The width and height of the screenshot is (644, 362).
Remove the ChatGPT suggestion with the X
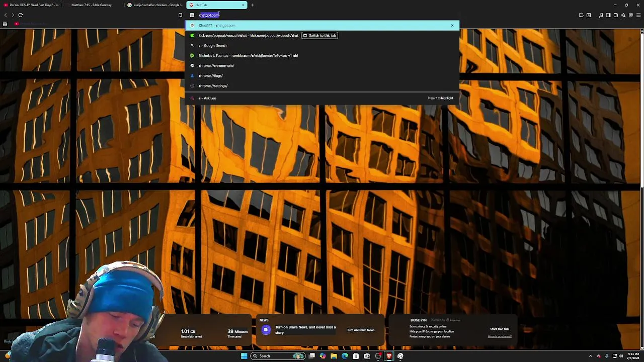click(x=452, y=25)
